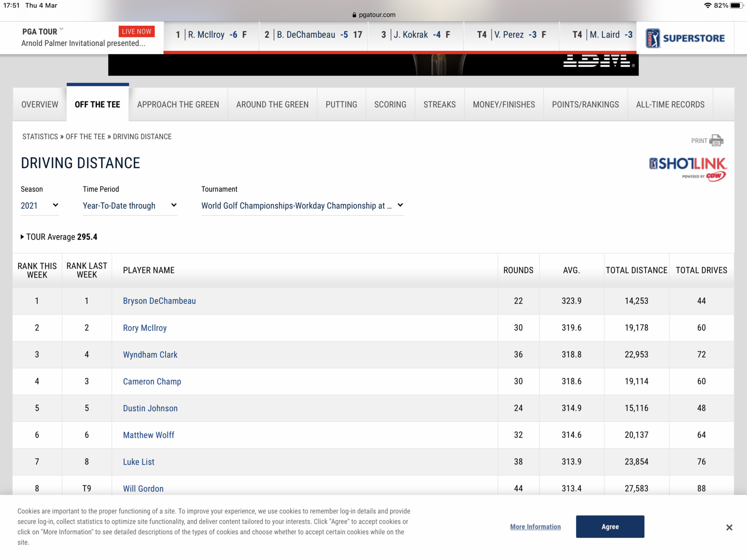Viewport: 747px width, 560px height.
Task: Open Rory McIlroy's player page
Action: 145,328
